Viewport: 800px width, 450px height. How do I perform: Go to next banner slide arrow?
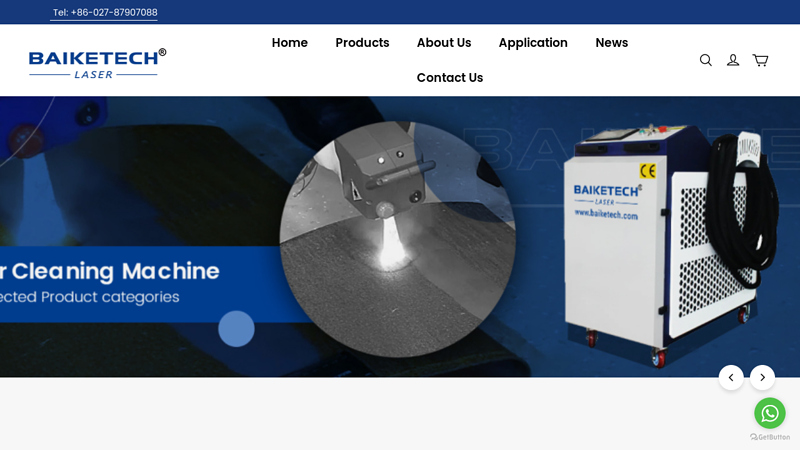tap(762, 378)
